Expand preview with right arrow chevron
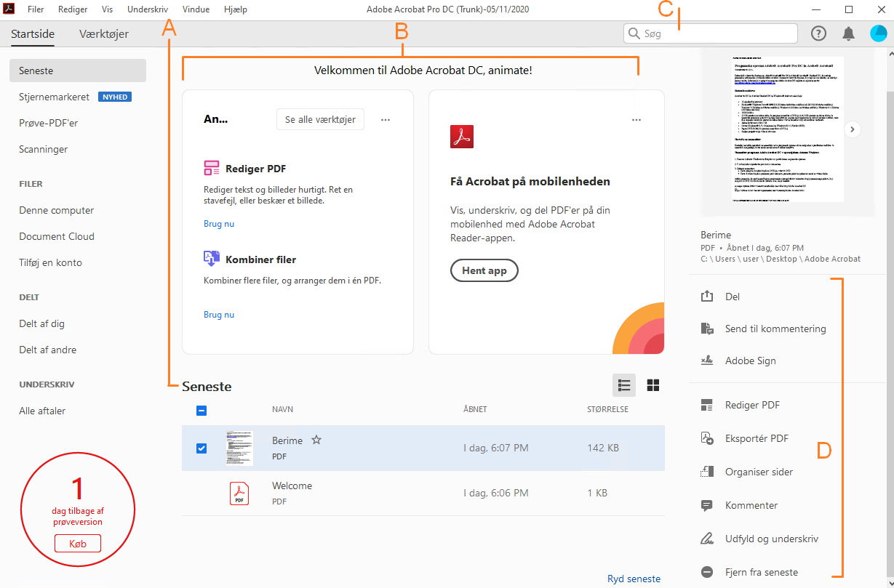This screenshot has width=894, height=588. click(x=853, y=129)
